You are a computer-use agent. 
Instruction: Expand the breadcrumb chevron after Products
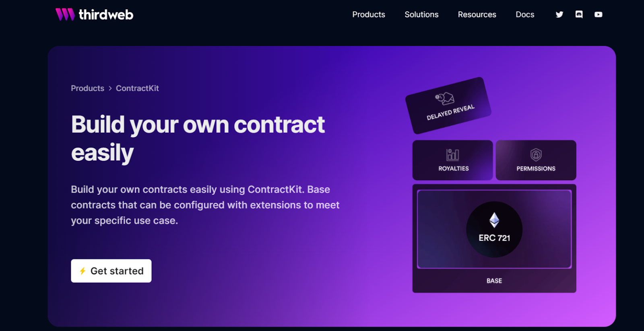click(x=109, y=88)
